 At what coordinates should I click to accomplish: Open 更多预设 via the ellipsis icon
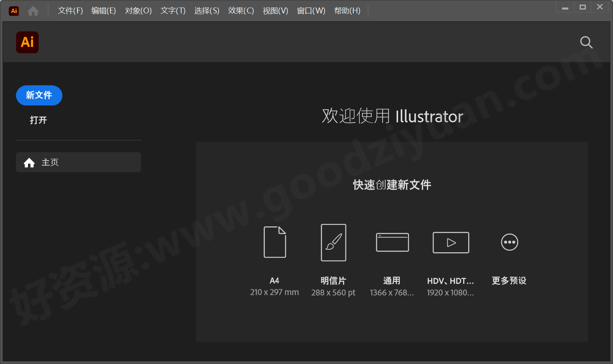[509, 242]
